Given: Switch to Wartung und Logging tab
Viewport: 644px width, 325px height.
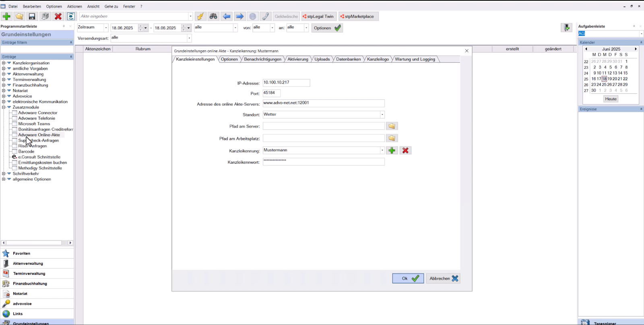Looking at the screenshot, I should [x=415, y=59].
